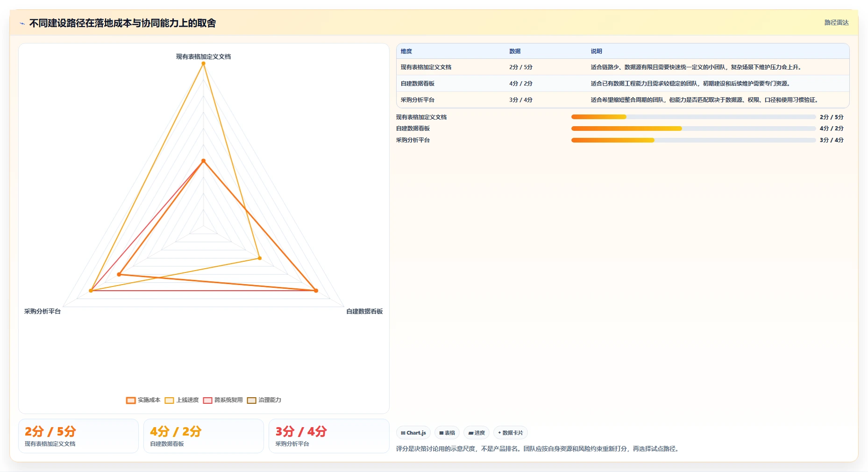Click the 路径雷达 label in the header

click(836, 22)
